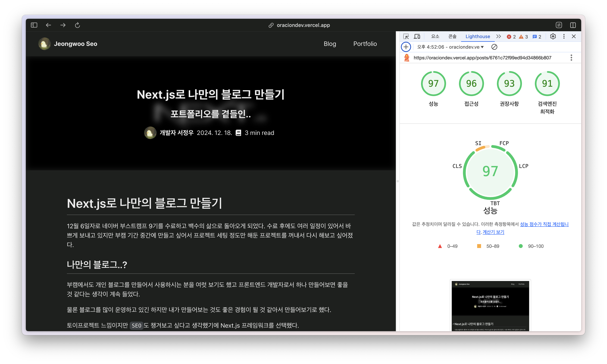Open the three-dot menu on the report row
Screen dimensions: 607x364
[x=571, y=57]
